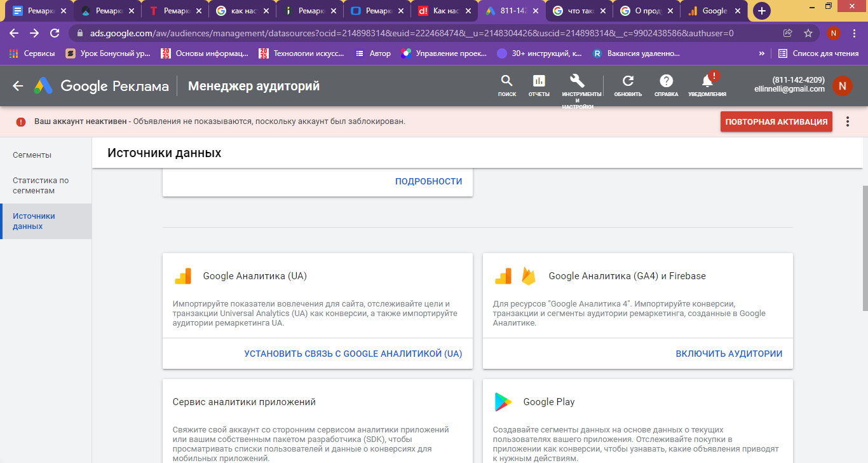Bookmark this page with the star icon
The height and width of the screenshot is (463, 868).
[808, 33]
